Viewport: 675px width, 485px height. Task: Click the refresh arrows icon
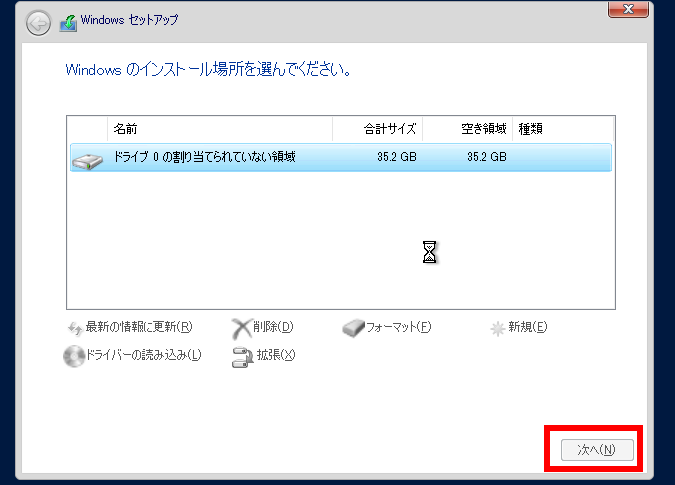pyautogui.click(x=74, y=328)
